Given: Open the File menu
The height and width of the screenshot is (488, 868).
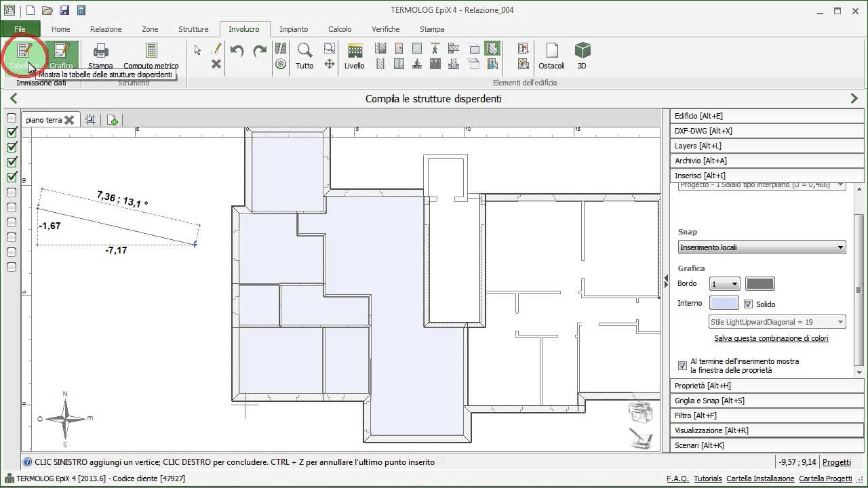Looking at the screenshot, I should 20,29.
